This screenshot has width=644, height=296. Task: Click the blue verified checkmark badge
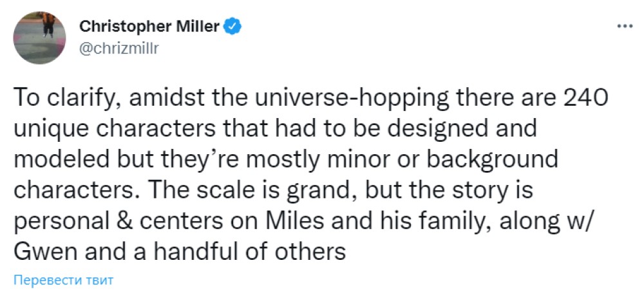pyautogui.click(x=231, y=26)
